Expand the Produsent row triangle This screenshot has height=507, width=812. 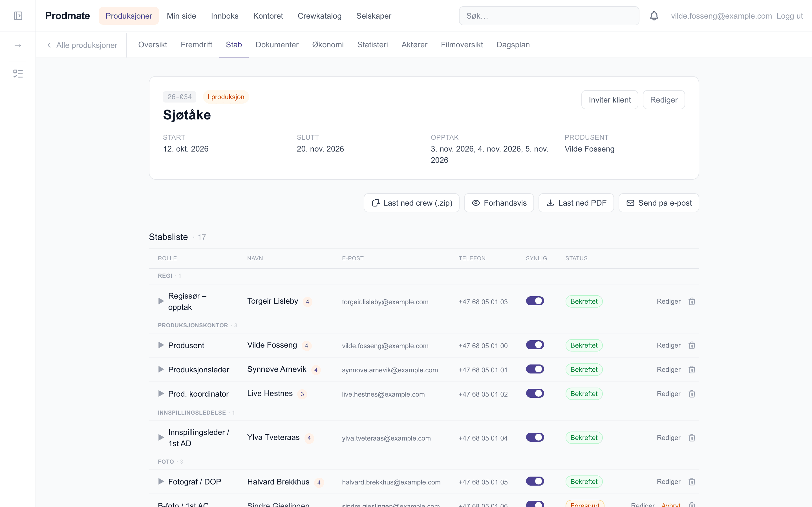pyautogui.click(x=161, y=345)
